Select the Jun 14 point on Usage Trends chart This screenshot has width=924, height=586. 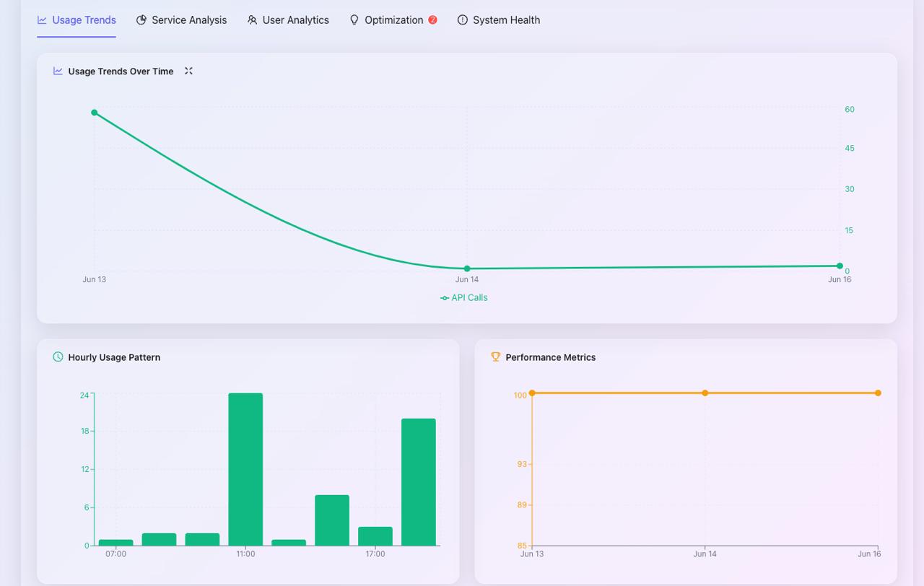coord(467,268)
